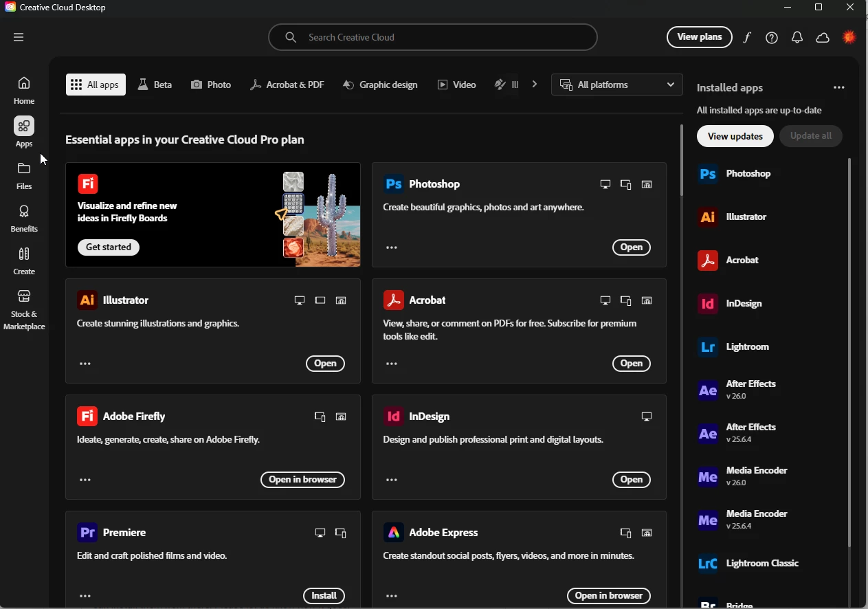Open Illustrator card more options menu

pos(85,364)
